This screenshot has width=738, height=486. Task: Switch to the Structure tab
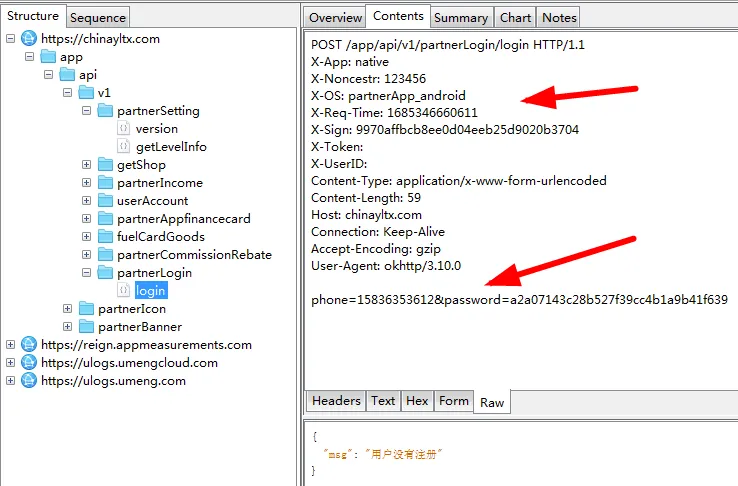pos(33,16)
